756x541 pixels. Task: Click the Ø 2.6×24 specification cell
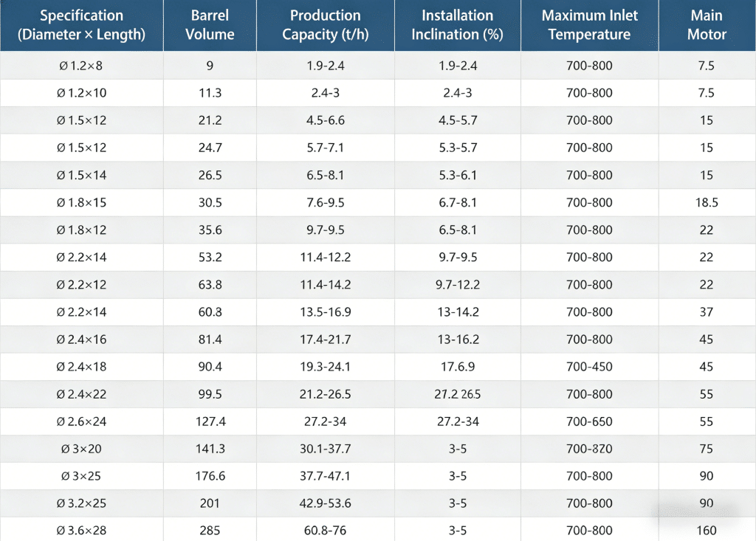pos(81,421)
